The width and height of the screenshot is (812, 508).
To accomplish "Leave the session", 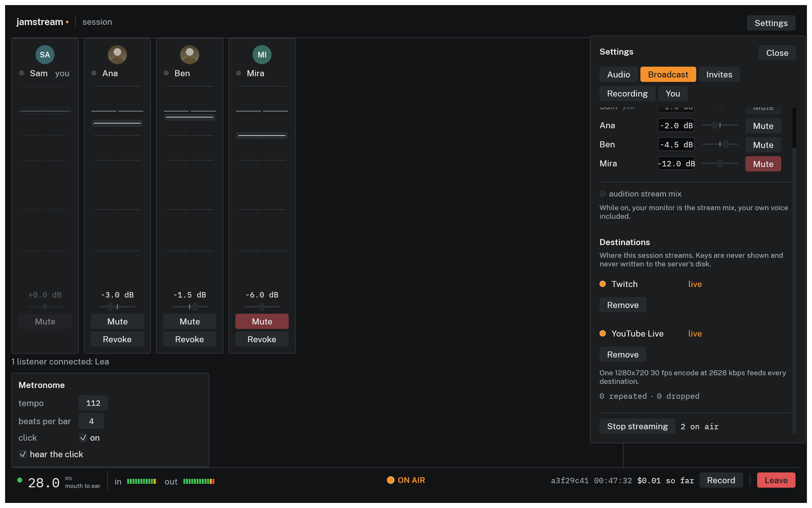I will (x=776, y=480).
